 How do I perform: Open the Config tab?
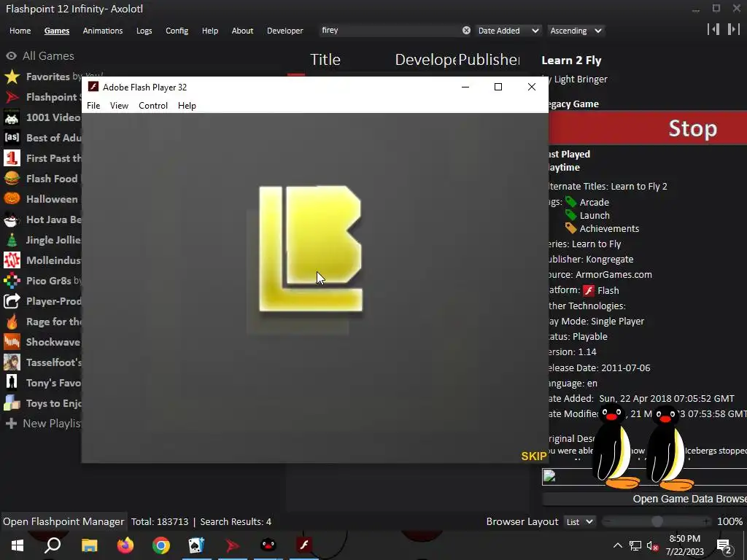[x=177, y=31]
